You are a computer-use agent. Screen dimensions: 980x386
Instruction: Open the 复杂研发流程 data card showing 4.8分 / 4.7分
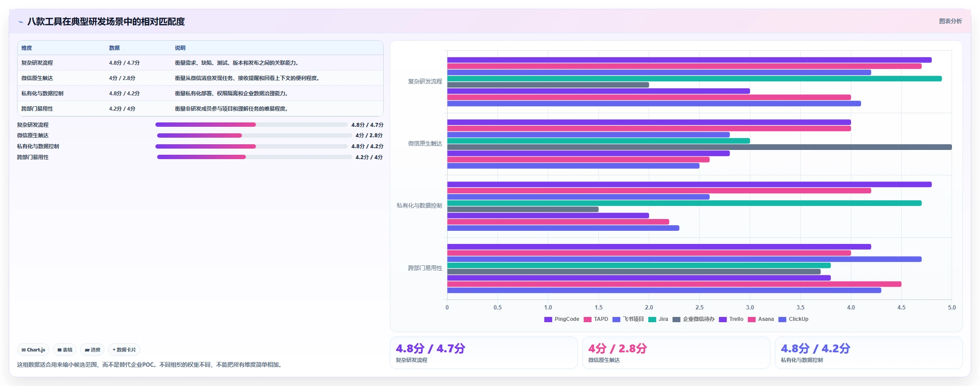[x=484, y=353]
